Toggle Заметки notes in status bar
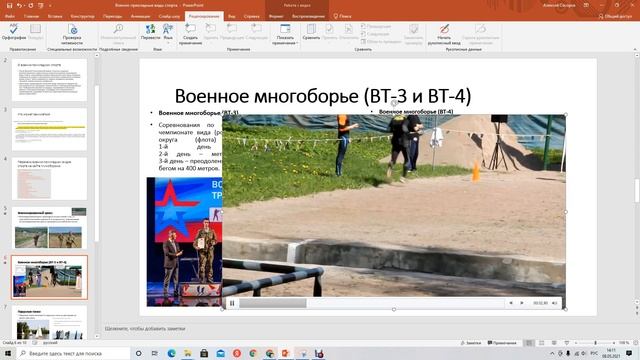This screenshot has width=640, height=360. tap(471, 343)
